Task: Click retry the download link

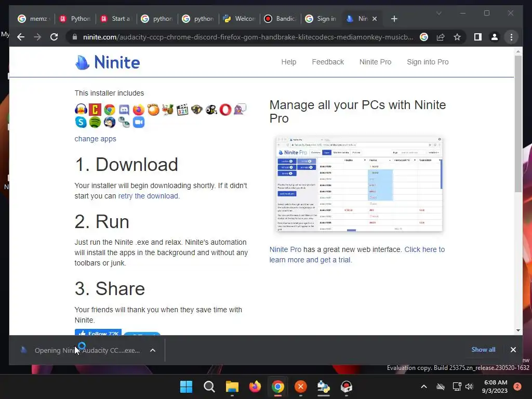Action: tap(148, 196)
